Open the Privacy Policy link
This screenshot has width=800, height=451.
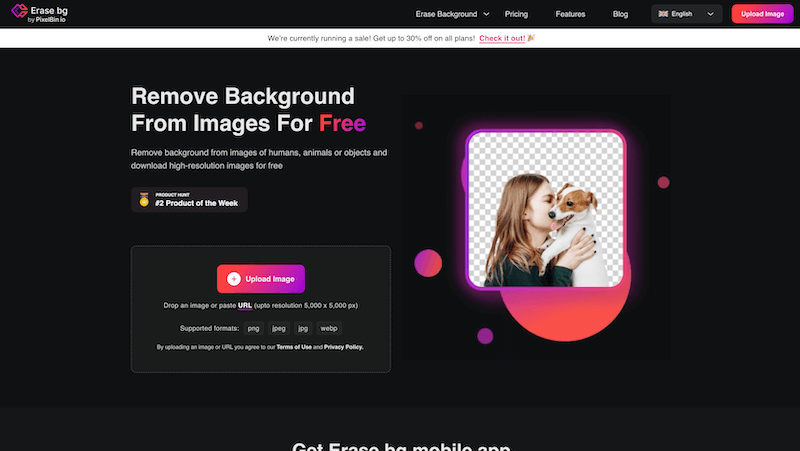[x=343, y=347]
